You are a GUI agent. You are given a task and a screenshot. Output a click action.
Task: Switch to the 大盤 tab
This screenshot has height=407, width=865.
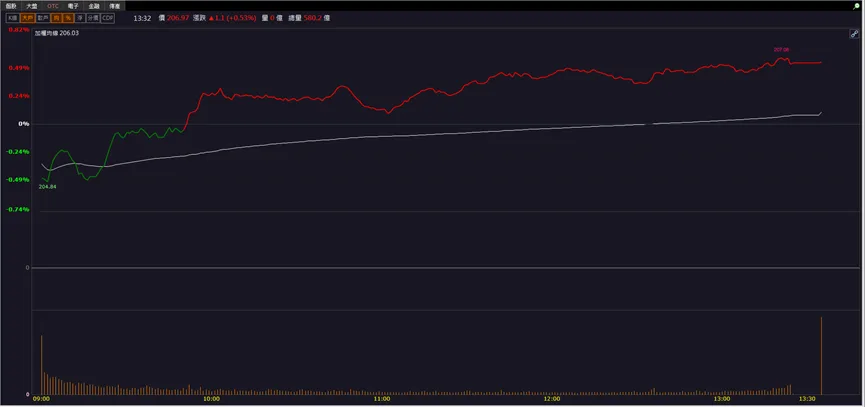tap(31, 6)
